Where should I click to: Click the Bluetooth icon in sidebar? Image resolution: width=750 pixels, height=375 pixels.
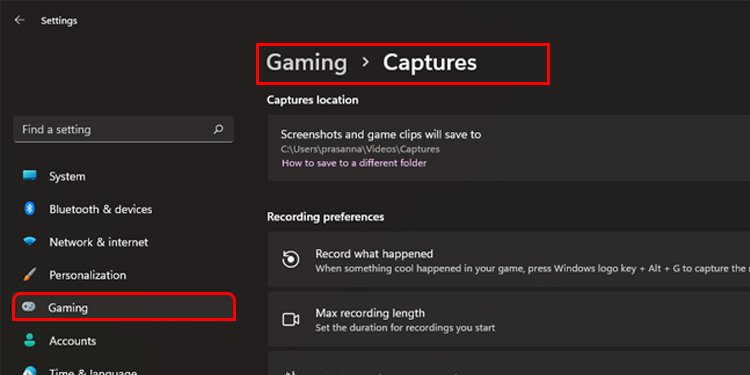[x=30, y=209]
